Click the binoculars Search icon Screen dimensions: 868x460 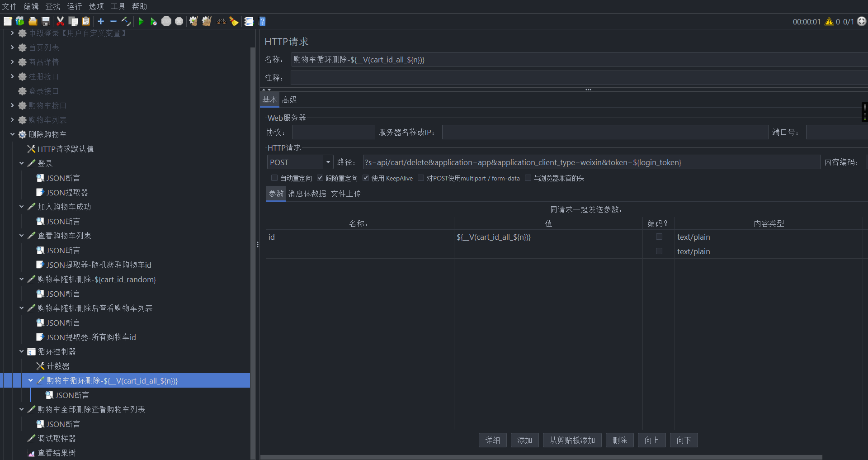pos(222,21)
